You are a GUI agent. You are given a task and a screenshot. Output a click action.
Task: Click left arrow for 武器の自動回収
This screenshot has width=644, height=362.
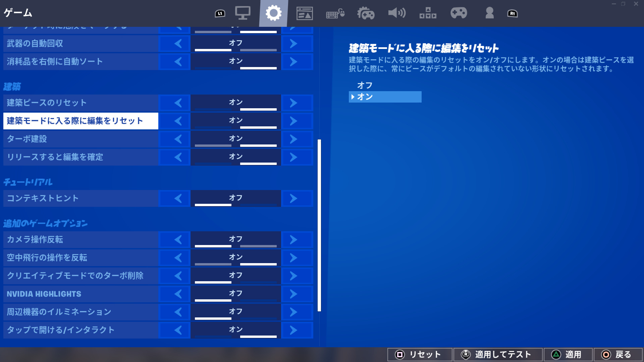coord(175,44)
